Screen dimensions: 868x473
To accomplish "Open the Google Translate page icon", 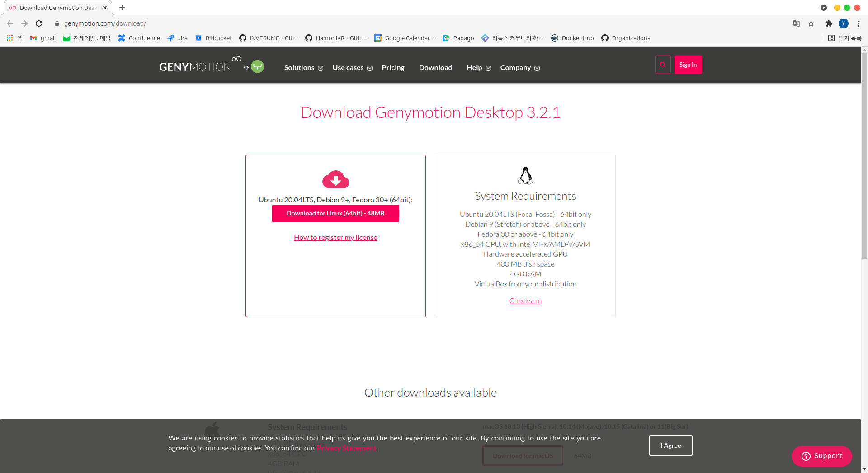I will 797,23.
